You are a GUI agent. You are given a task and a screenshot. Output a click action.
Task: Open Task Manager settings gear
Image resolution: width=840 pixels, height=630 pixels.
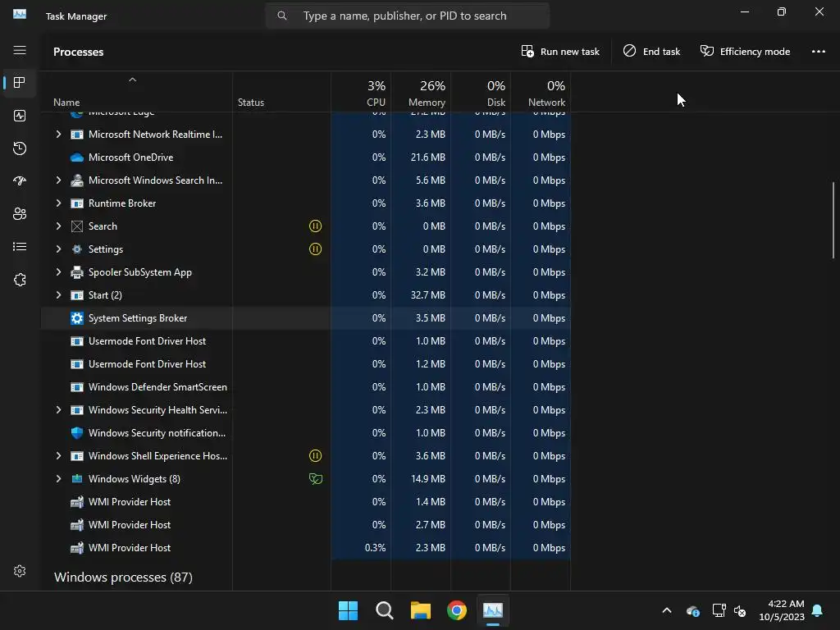coord(20,571)
